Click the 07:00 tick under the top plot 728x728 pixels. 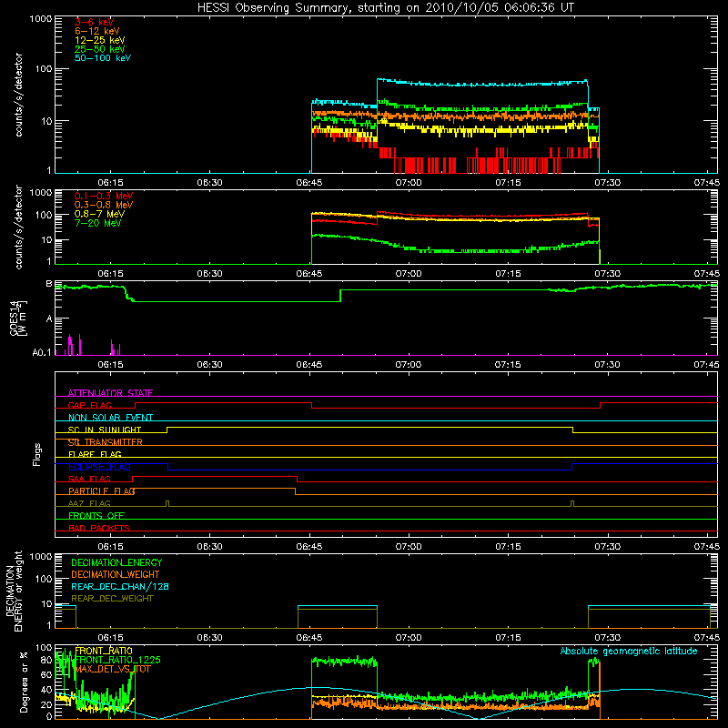pos(409,183)
